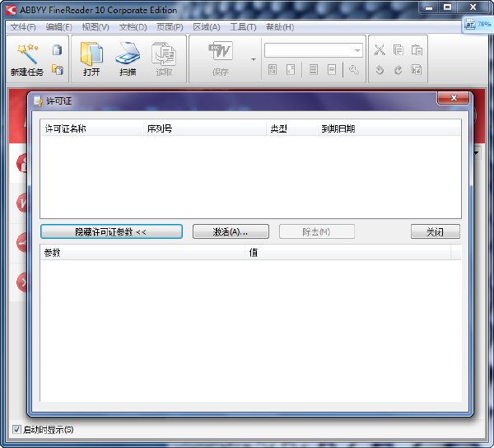
Task: Click the 值 column header
Action: [x=347, y=252]
